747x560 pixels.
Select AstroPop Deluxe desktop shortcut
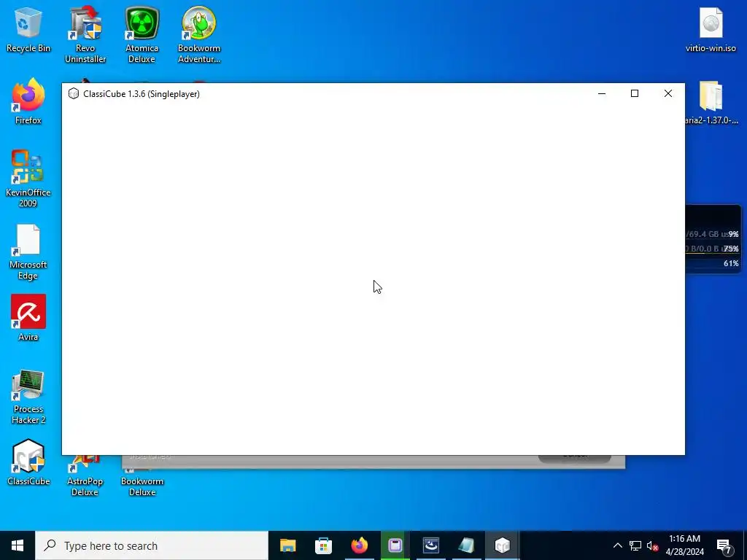coord(85,476)
